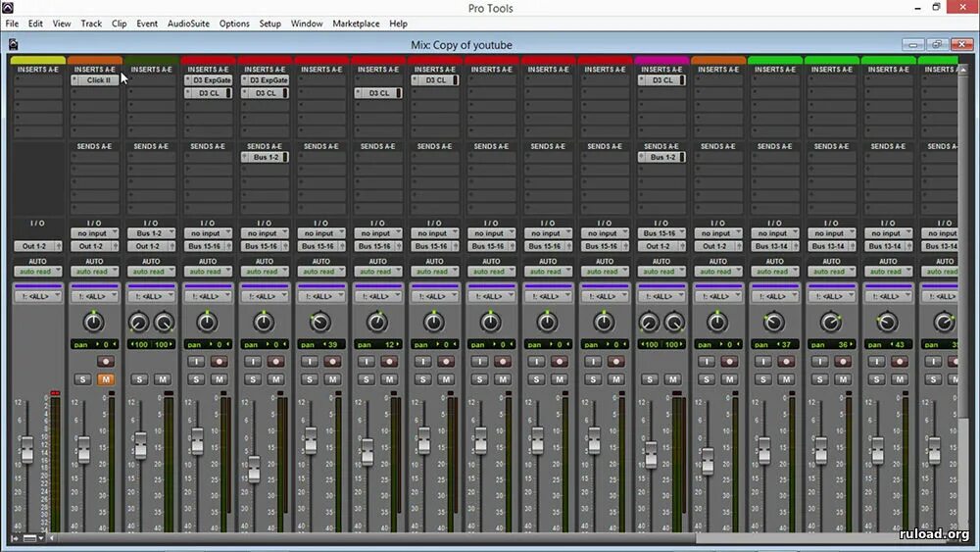Mute the track panned 12
This screenshot has height=552, width=980.
click(389, 379)
